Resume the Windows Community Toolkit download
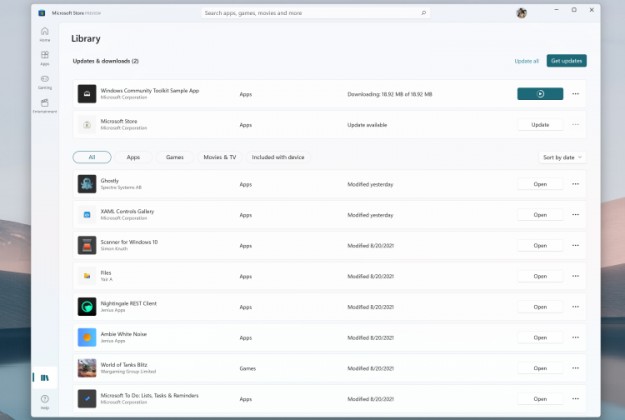The image size is (625, 420). tap(540, 94)
